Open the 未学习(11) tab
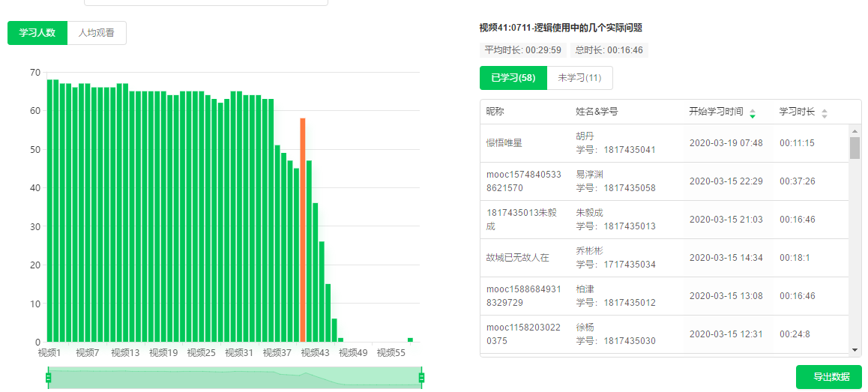 579,78
